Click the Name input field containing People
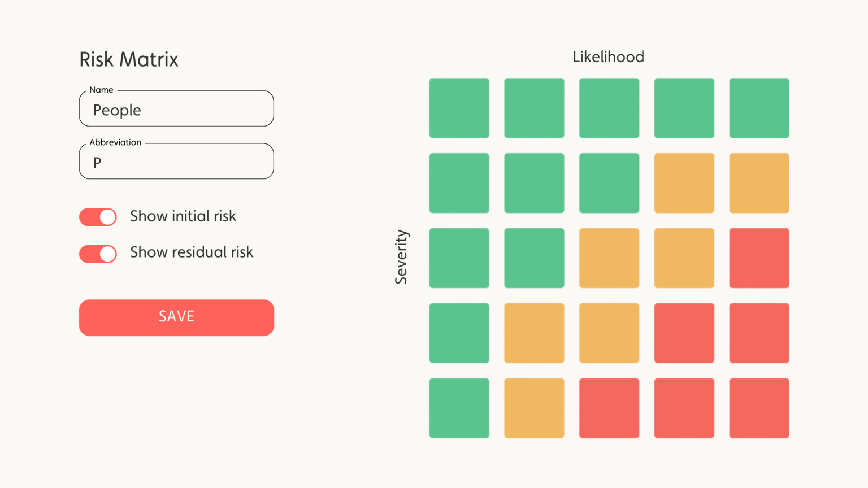The width and height of the screenshot is (868, 488). click(176, 109)
